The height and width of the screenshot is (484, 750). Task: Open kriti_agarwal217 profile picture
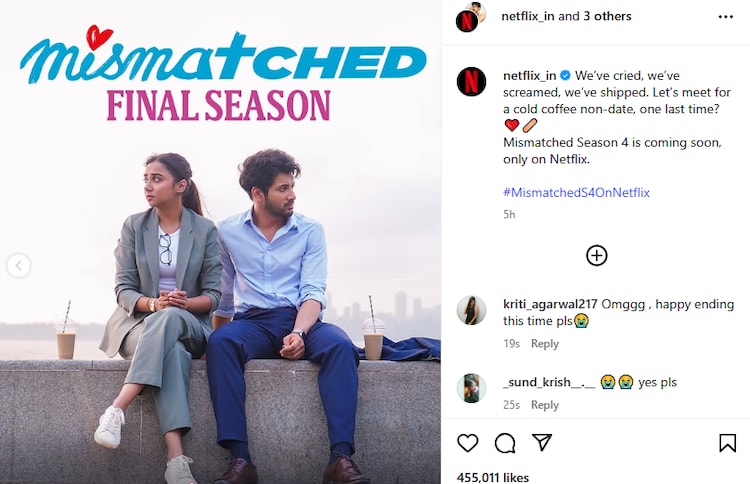pyautogui.click(x=472, y=310)
